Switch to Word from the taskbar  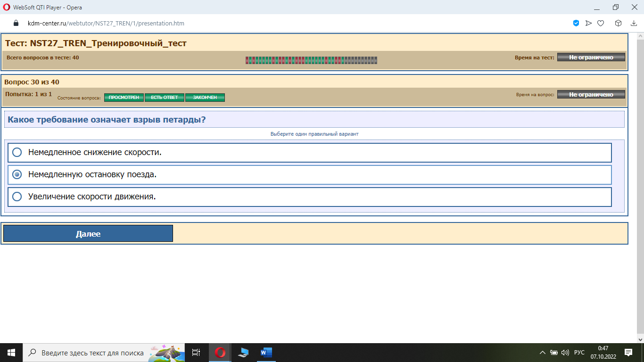coord(266,353)
